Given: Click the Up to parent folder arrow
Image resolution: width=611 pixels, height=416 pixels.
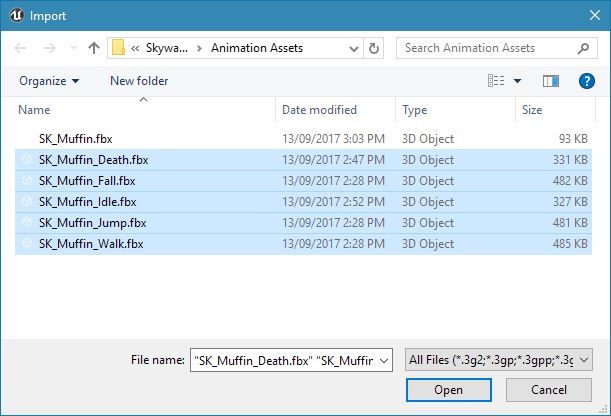Looking at the screenshot, I should click(94, 48).
